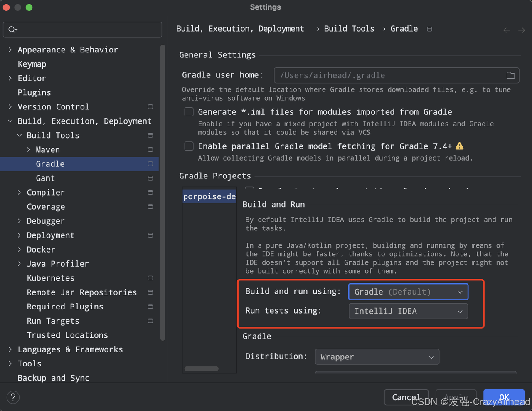Click project-level icon on selected Gradle row

pos(150,164)
